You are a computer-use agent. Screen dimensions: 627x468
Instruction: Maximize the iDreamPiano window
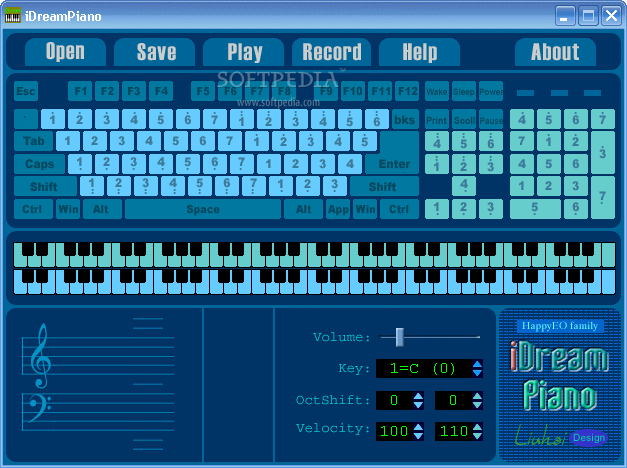588,16
